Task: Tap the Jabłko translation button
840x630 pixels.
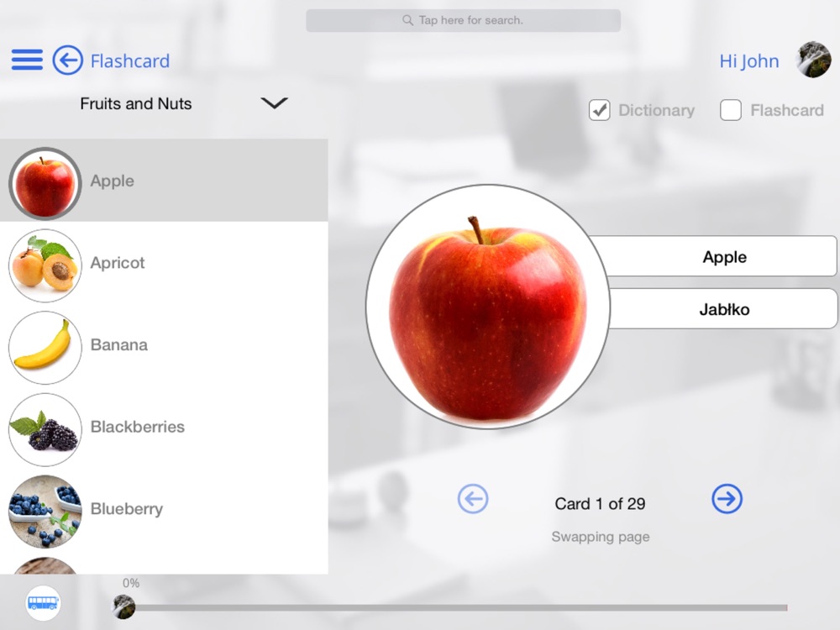Action: click(x=724, y=309)
